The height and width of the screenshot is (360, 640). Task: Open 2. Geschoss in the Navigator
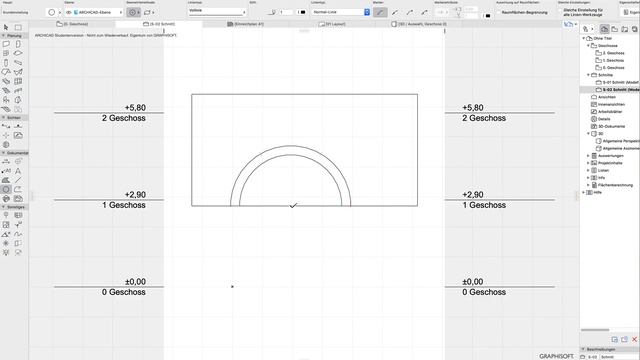[610, 53]
